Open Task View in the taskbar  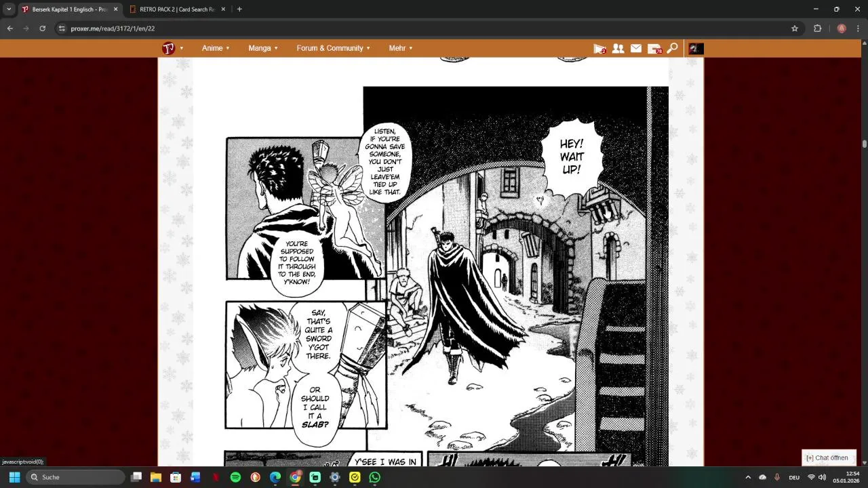136,477
